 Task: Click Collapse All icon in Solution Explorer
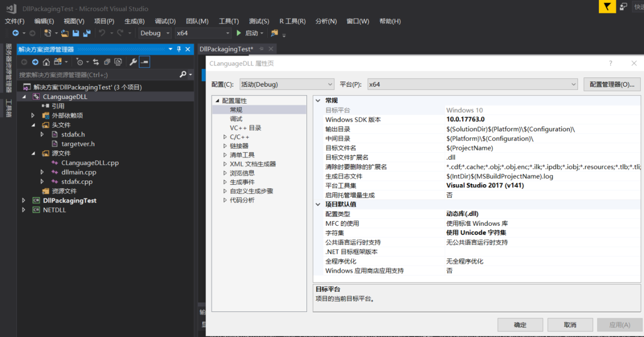tap(107, 62)
